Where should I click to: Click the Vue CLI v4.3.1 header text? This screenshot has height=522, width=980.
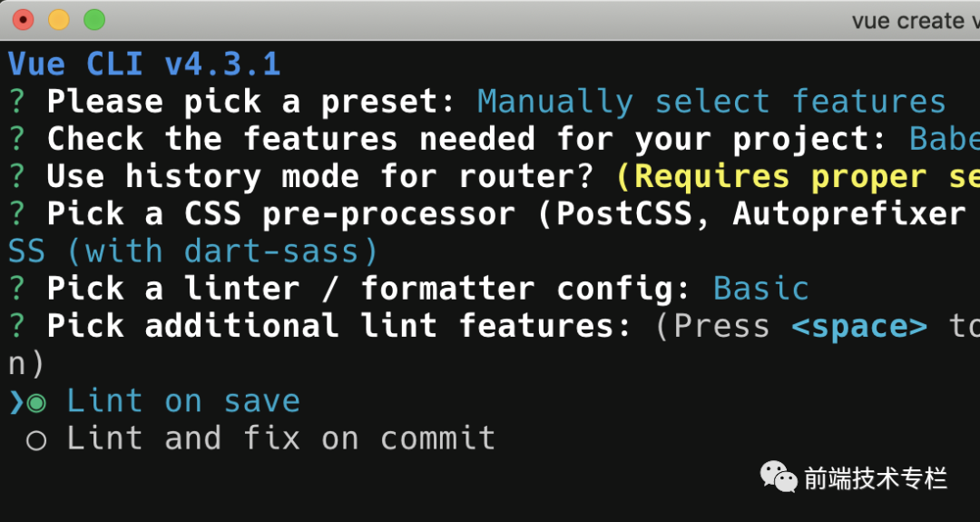(x=144, y=64)
